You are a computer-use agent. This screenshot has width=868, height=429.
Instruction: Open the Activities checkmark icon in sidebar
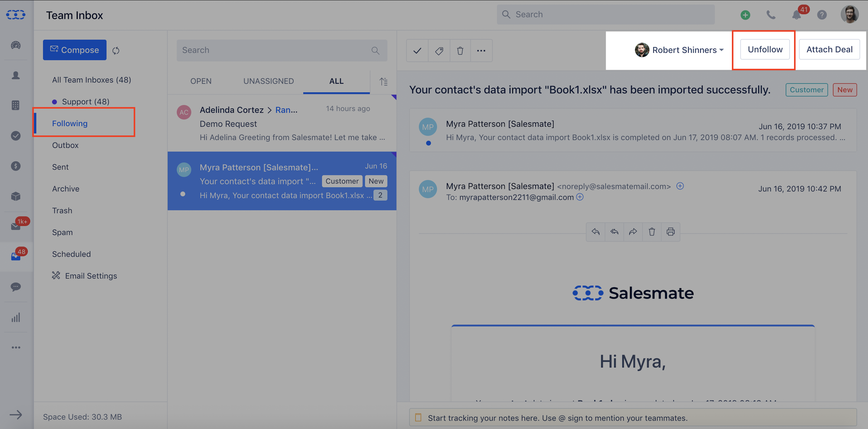pos(16,136)
